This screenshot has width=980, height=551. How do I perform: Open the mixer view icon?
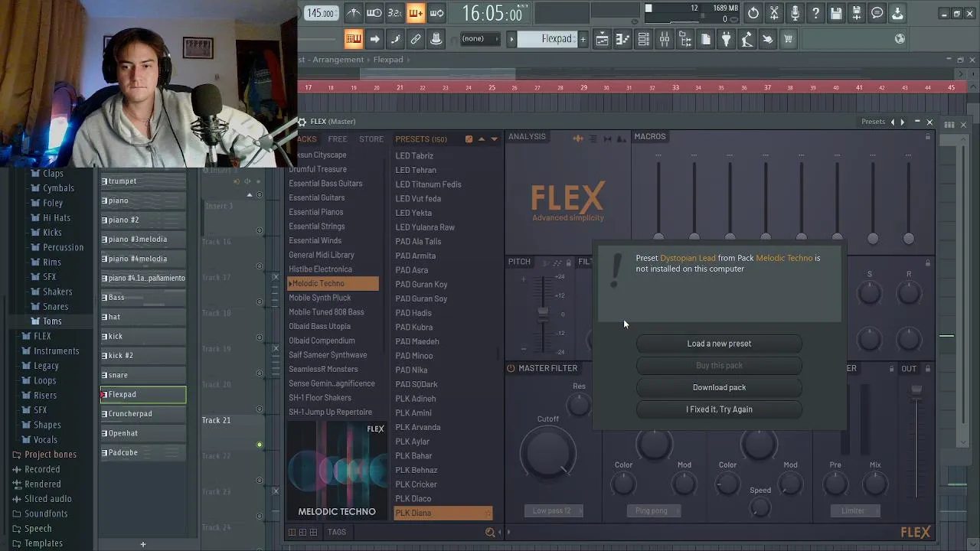point(665,39)
